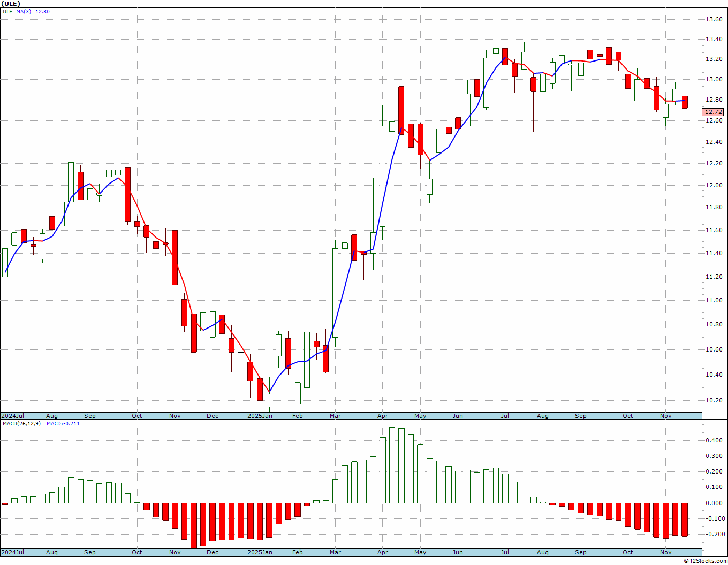The width and height of the screenshot is (728, 565).
Task: Click the 11.00 price axis label
Action: pos(714,300)
